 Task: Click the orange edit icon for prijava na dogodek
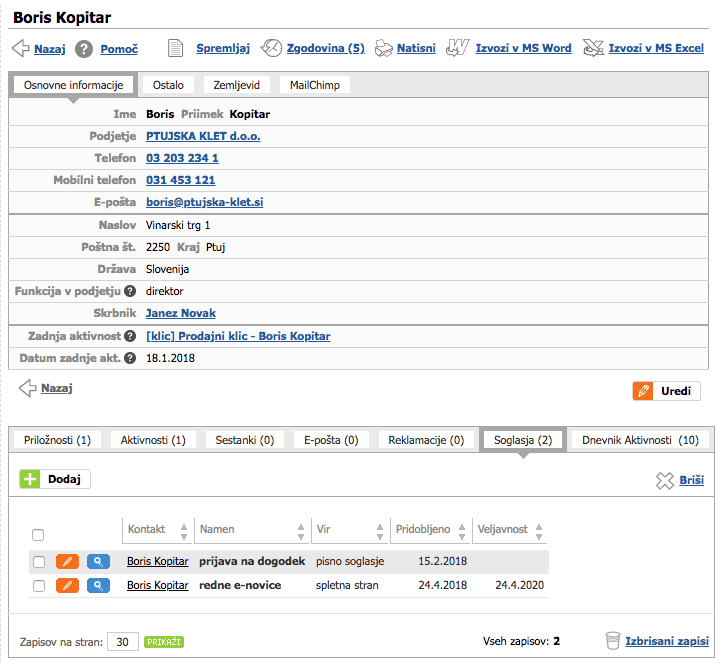click(67, 561)
